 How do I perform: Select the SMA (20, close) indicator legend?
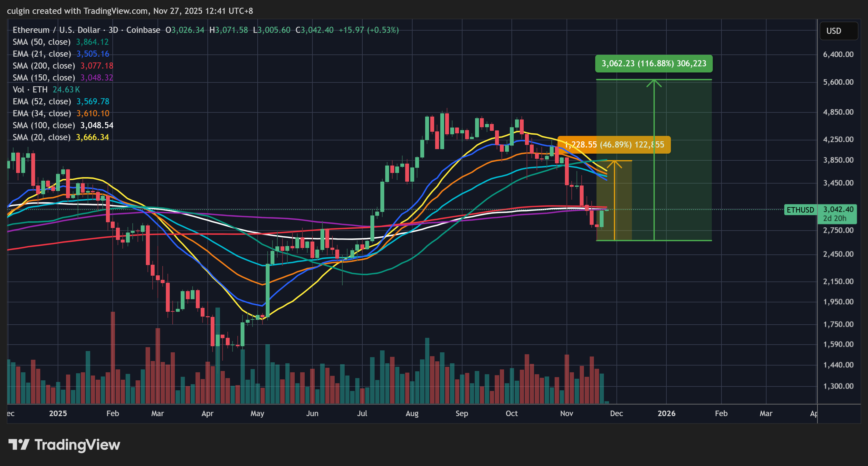click(61, 137)
